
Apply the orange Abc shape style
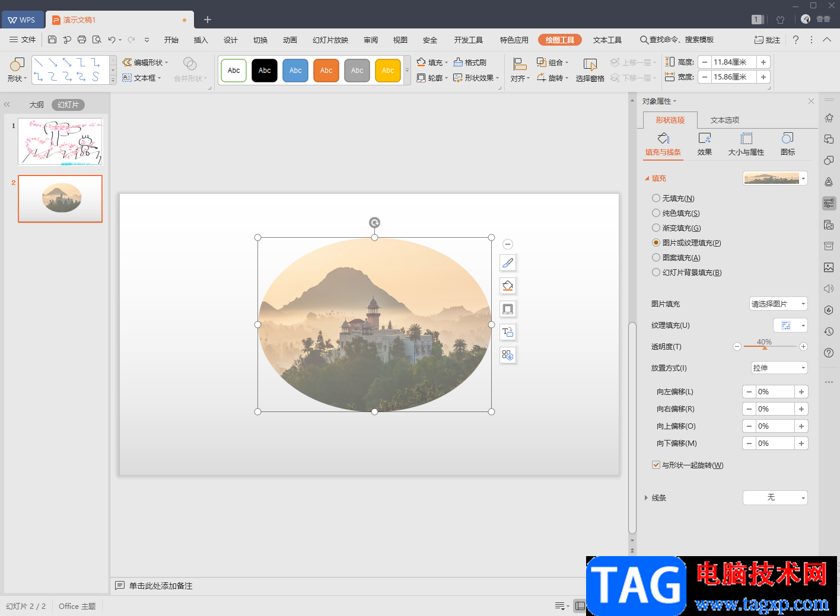pos(326,71)
